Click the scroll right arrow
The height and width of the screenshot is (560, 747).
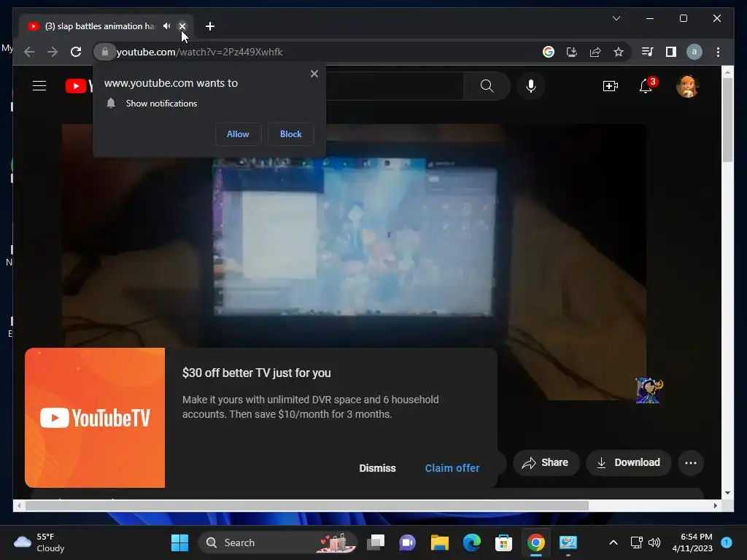pos(716,506)
